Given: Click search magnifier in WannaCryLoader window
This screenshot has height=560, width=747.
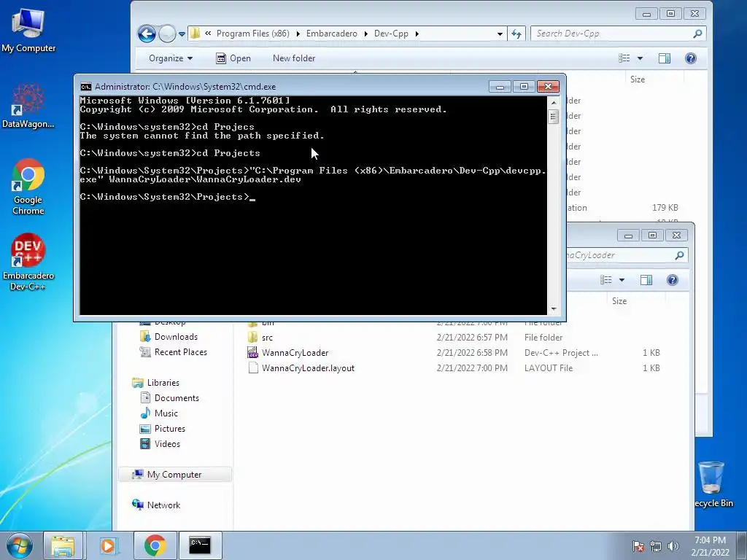Looking at the screenshot, I should (x=679, y=255).
